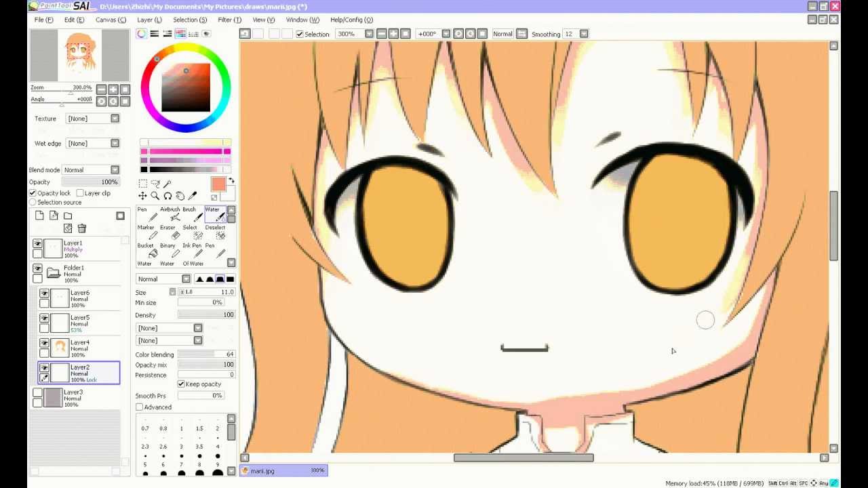The width and height of the screenshot is (868, 488).
Task: Pick the Lasso selection tool
Action: coord(155,184)
